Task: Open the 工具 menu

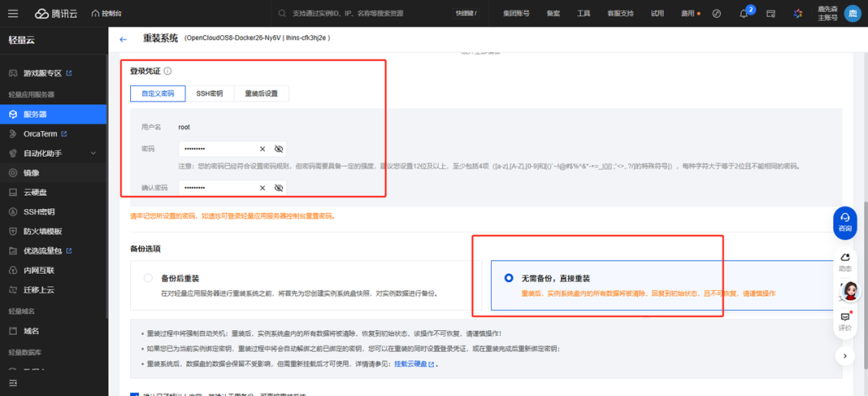Action: [x=583, y=14]
